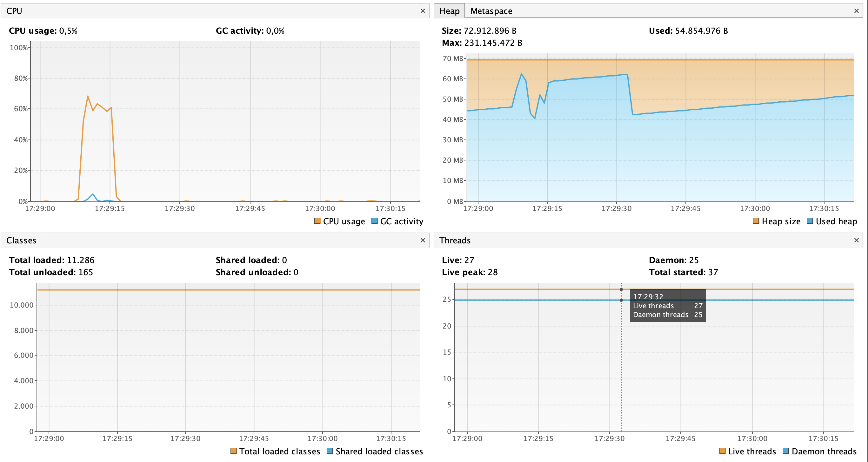868x462 pixels.
Task: Click the CPU usage spike peak in CPU chart
Action: [88, 97]
